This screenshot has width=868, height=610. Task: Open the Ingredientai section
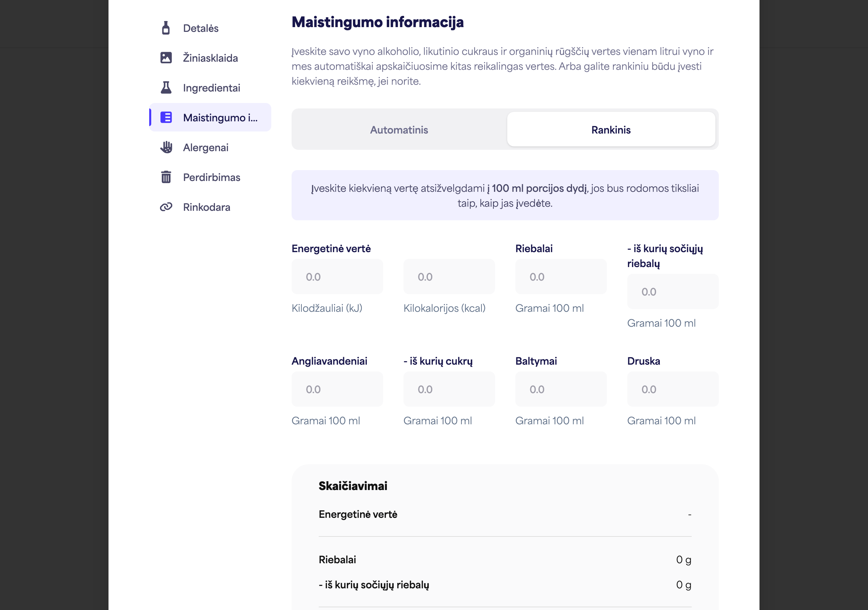click(x=210, y=88)
